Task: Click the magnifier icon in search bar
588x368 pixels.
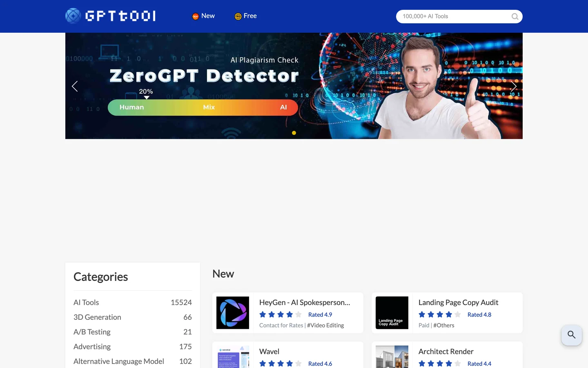Action: click(x=515, y=16)
